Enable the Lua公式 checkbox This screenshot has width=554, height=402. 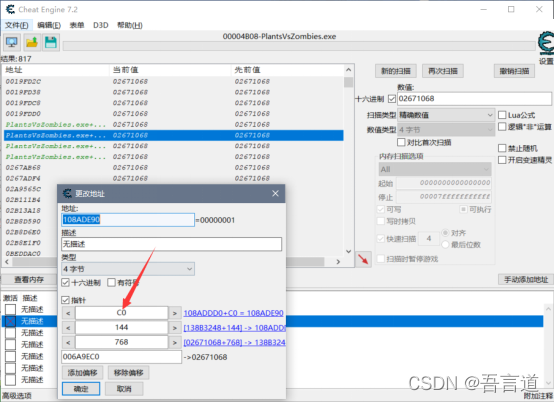coord(502,115)
